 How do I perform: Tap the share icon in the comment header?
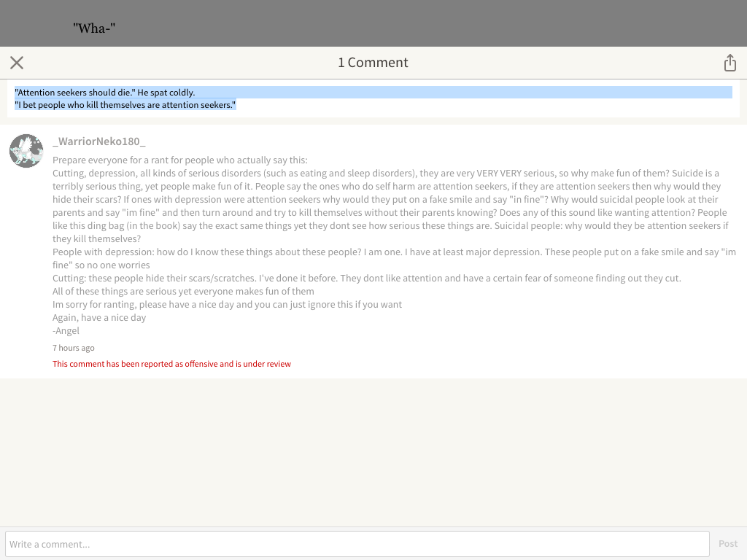[729, 63]
